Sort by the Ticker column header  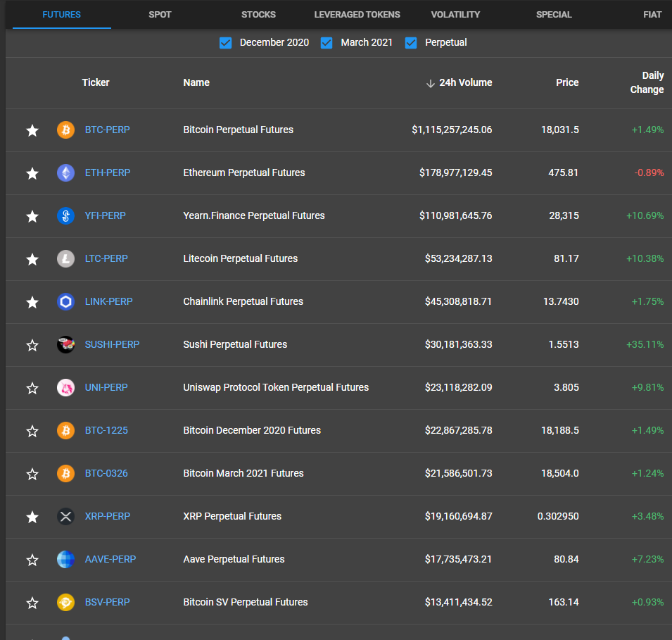tap(96, 82)
